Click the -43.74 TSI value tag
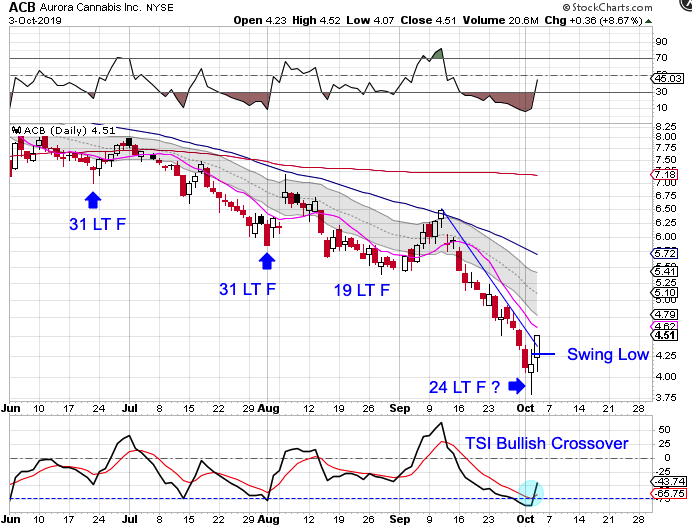The height and width of the screenshot is (527, 692). click(668, 482)
